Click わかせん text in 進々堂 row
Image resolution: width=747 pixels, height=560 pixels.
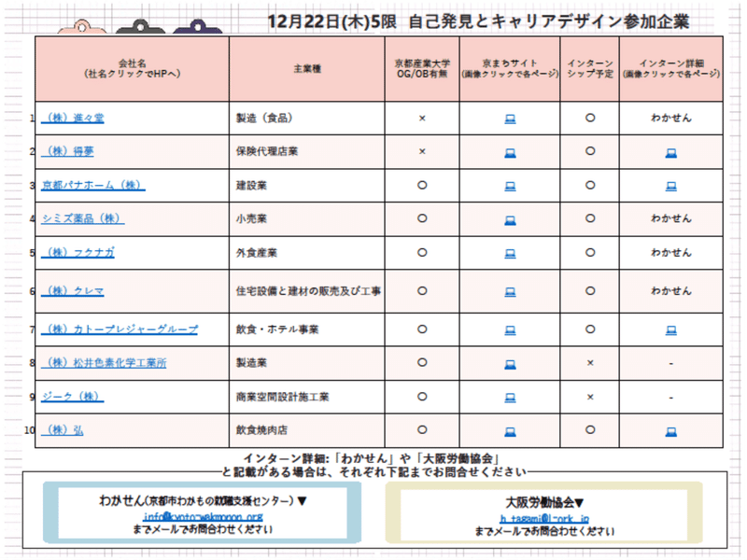[671, 118]
